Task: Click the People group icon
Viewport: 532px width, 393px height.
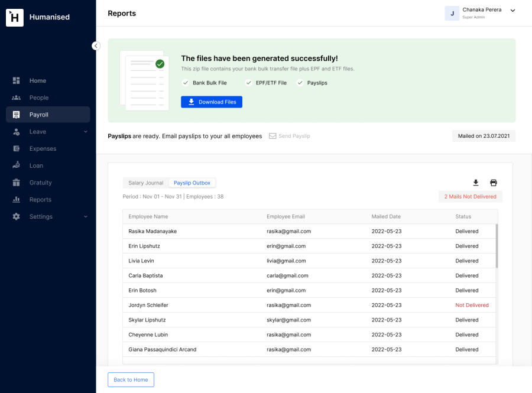Action: [x=17, y=98]
